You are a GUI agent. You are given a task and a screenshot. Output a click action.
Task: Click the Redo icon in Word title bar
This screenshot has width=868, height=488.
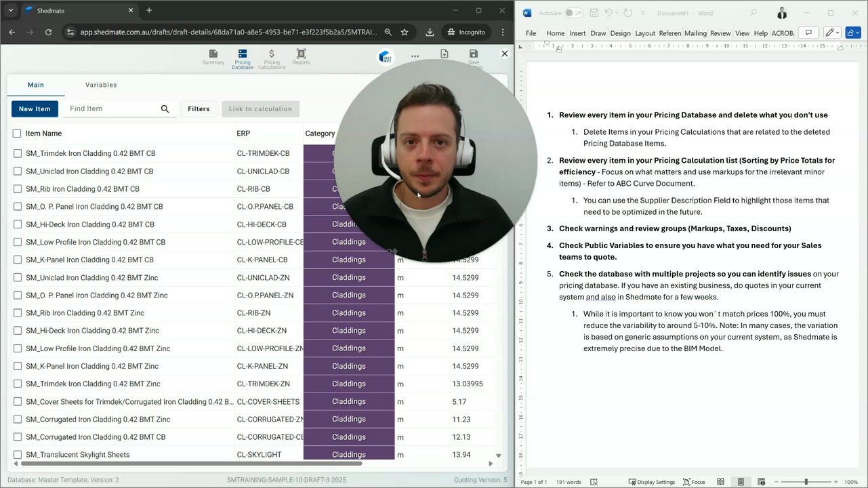(628, 13)
